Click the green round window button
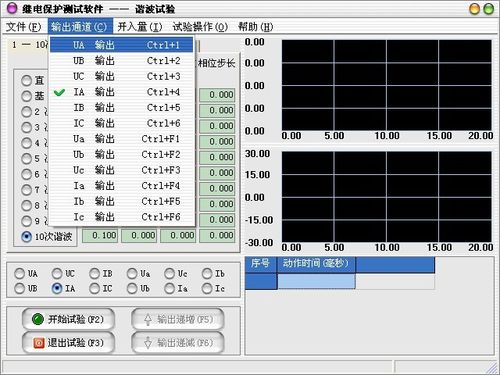 pos(489,9)
